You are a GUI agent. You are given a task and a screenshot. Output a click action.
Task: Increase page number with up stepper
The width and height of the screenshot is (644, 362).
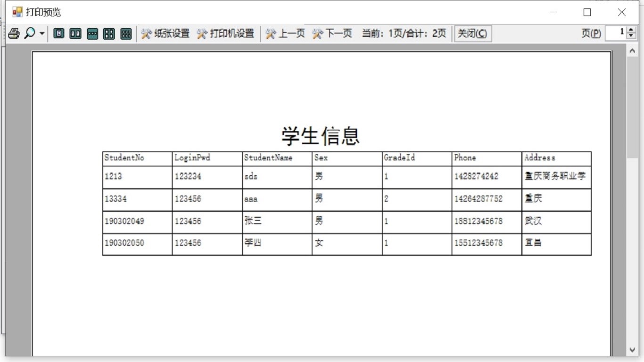pos(632,30)
